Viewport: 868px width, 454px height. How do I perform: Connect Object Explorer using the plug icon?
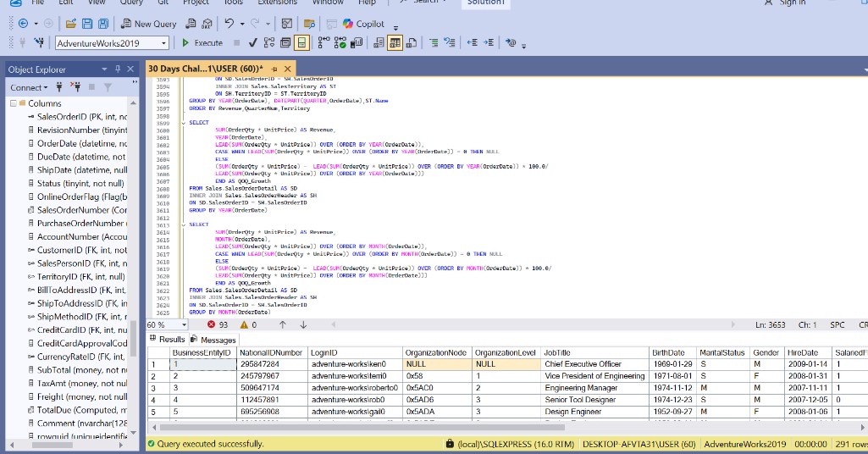coord(59,87)
